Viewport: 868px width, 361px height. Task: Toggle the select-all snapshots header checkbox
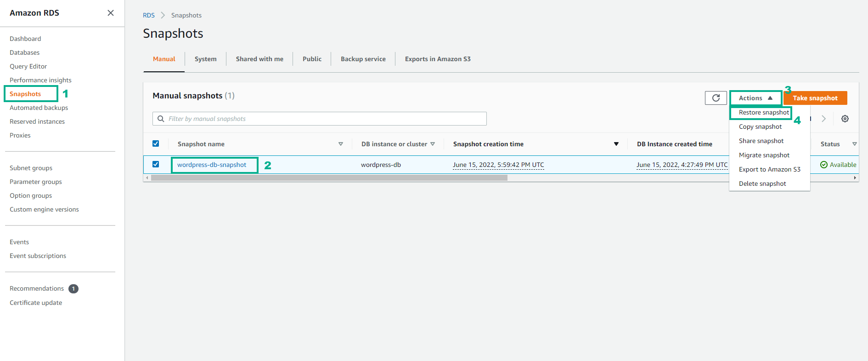(x=156, y=143)
